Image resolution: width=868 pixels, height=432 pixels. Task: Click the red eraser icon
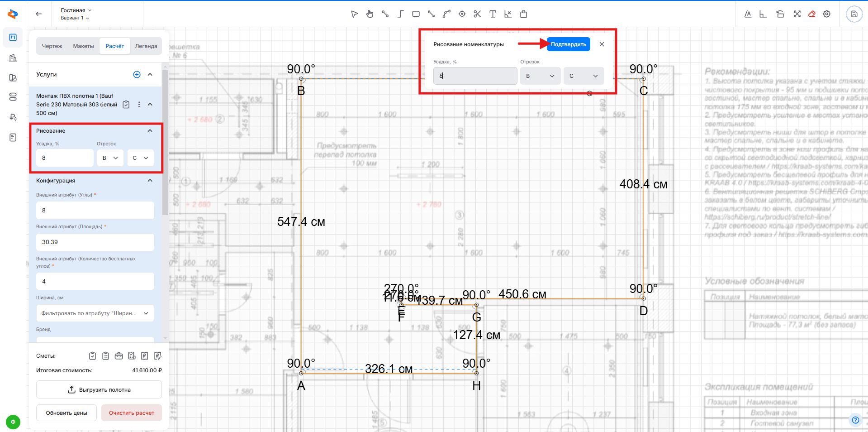coord(812,14)
